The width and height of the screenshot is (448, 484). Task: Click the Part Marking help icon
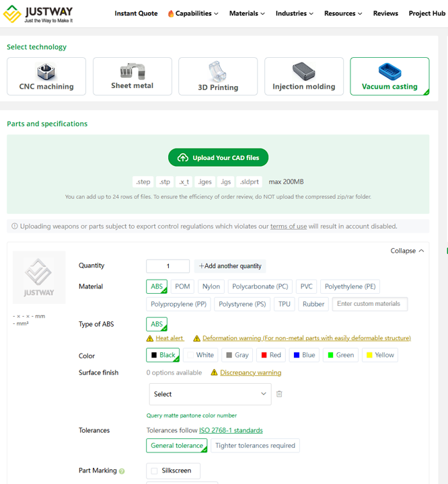tap(122, 471)
